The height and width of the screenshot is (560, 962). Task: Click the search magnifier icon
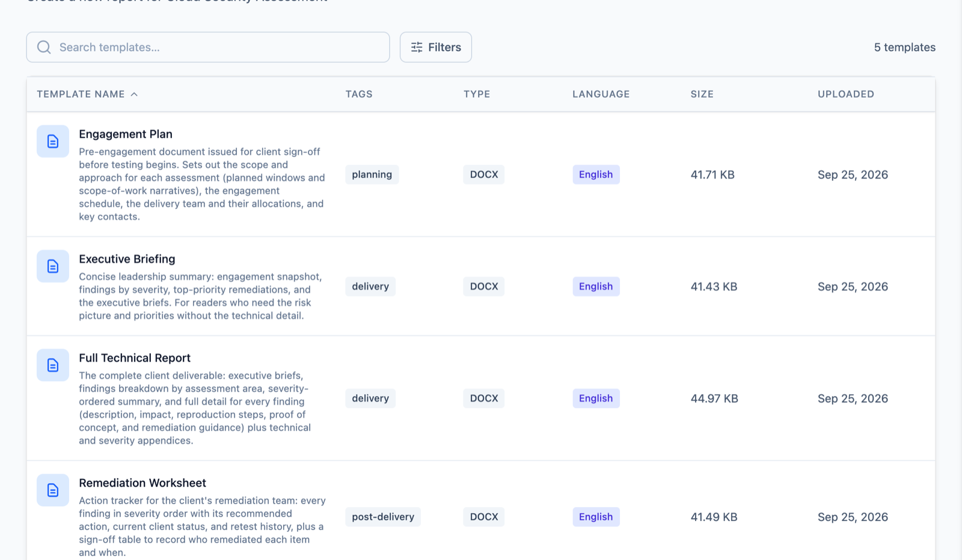tap(44, 47)
